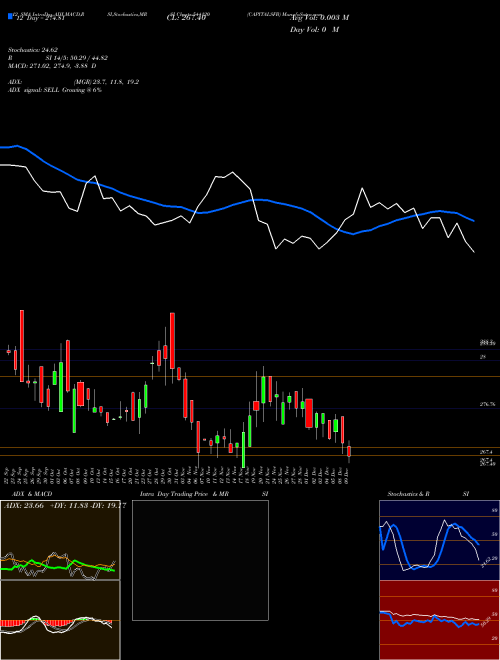The image size is (500, 660).
Task: Click the 'MACD: 271.02, 274.9, -3.88 D' line
Action: 52,66
